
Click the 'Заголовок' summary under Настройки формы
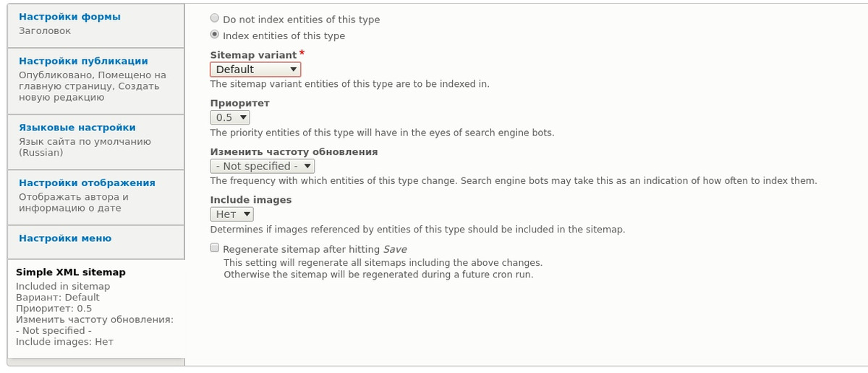click(45, 31)
